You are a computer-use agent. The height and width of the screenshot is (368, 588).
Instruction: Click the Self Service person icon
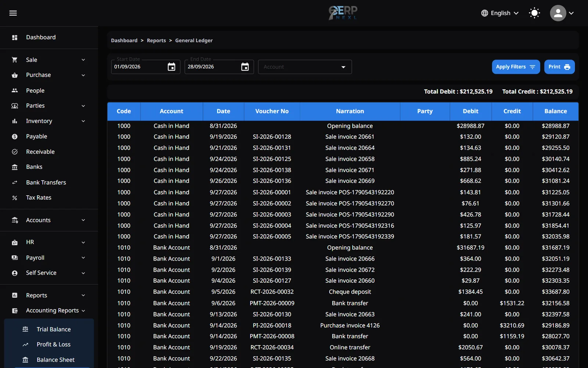pyautogui.click(x=15, y=273)
